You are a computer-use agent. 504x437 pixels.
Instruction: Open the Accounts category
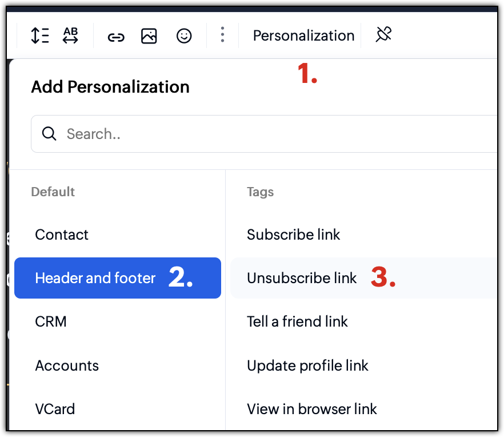[118, 366]
